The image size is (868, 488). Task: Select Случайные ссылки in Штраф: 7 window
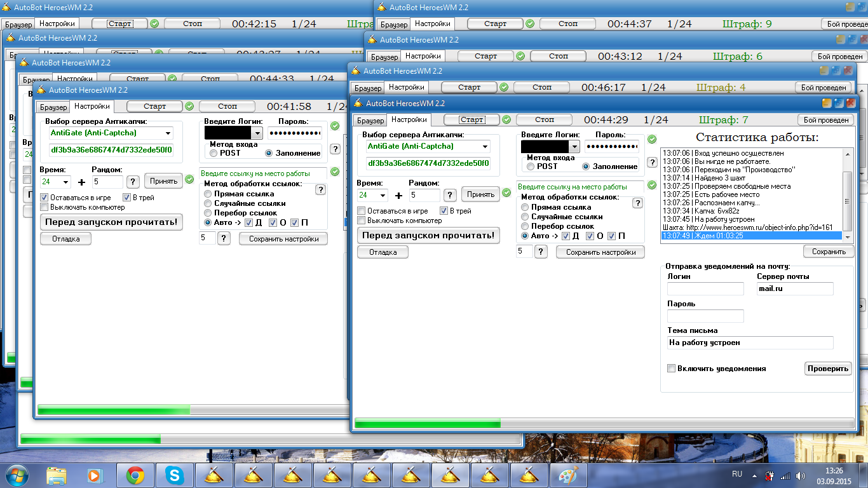coord(525,217)
